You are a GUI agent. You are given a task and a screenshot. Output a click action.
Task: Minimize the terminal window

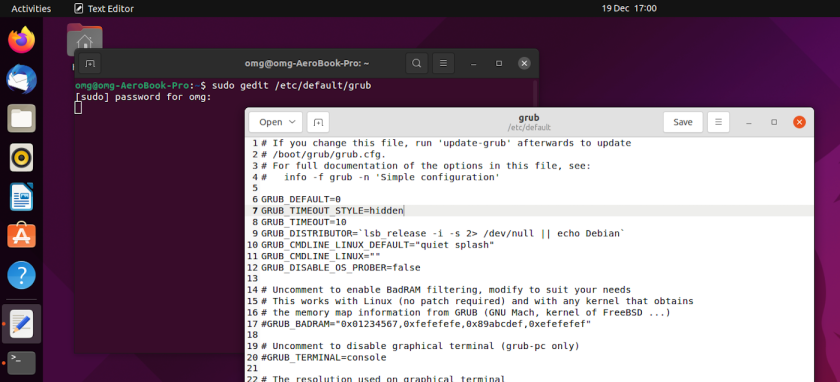click(x=474, y=64)
